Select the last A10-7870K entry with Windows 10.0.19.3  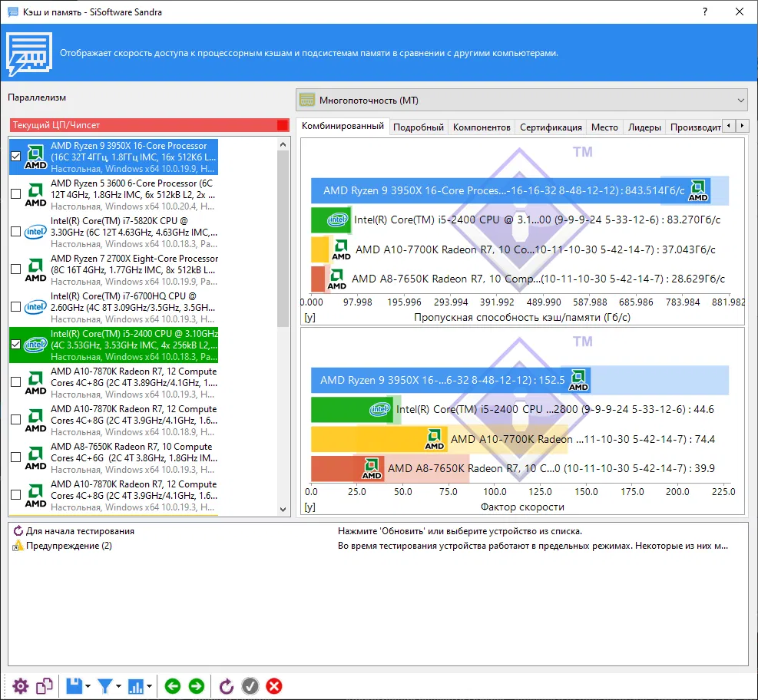[x=114, y=496]
